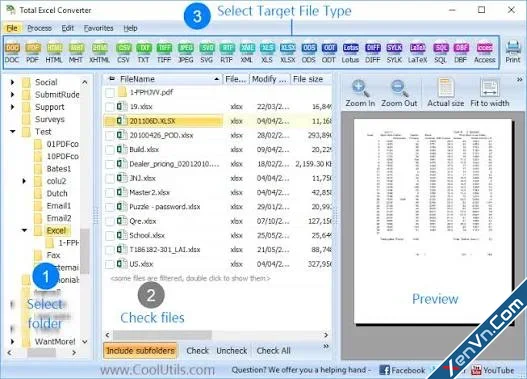Tick checkbox next to 20100426_POD.xlsx

[110, 136]
